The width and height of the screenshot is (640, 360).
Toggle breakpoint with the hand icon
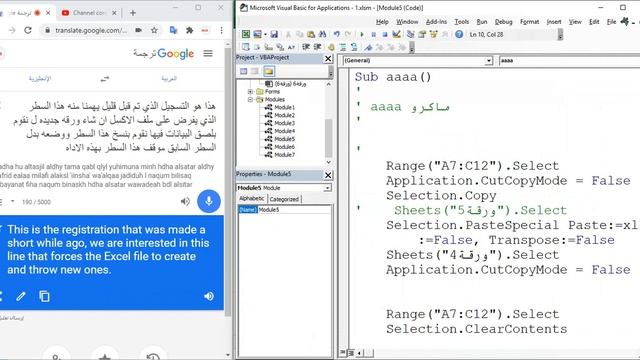331,47
